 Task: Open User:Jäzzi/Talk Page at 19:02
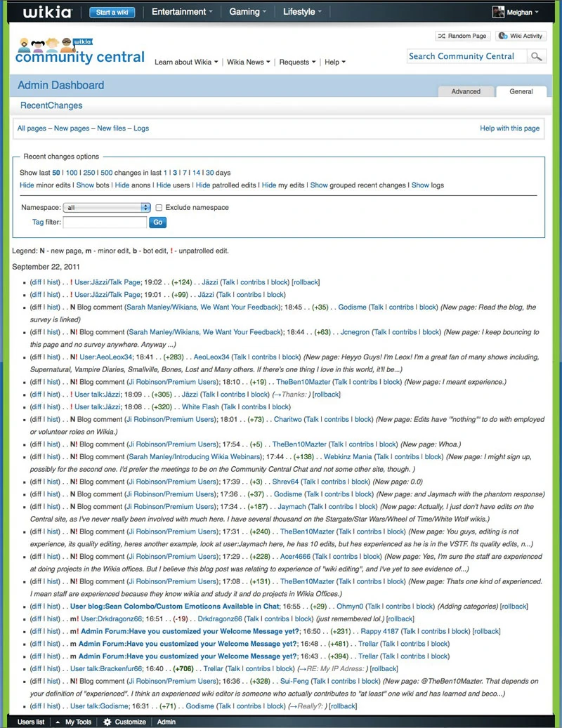[107, 282]
